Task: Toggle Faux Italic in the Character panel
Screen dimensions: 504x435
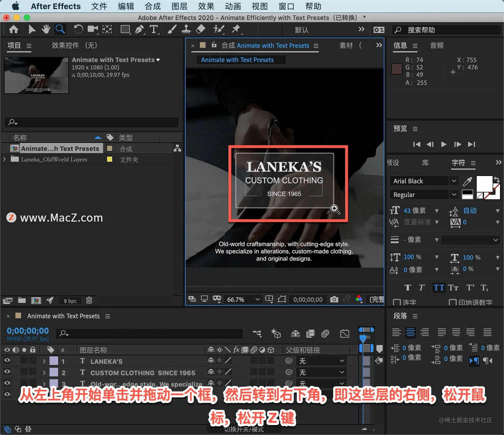Action: tap(422, 288)
